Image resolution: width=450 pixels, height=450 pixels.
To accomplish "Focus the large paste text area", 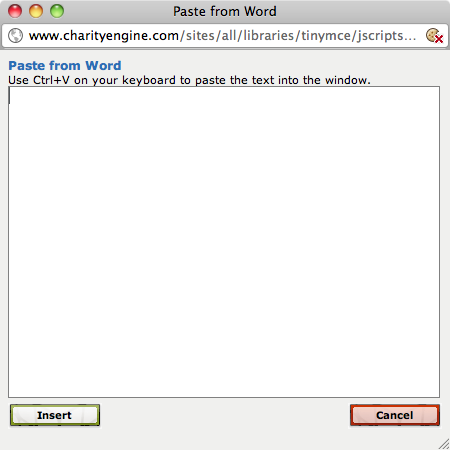I will click(224, 242).
